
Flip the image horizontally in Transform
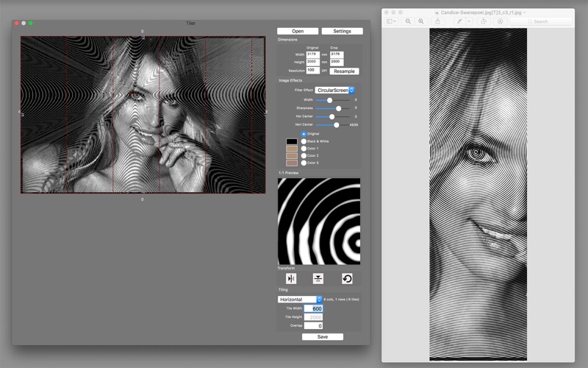pos(291,279)
